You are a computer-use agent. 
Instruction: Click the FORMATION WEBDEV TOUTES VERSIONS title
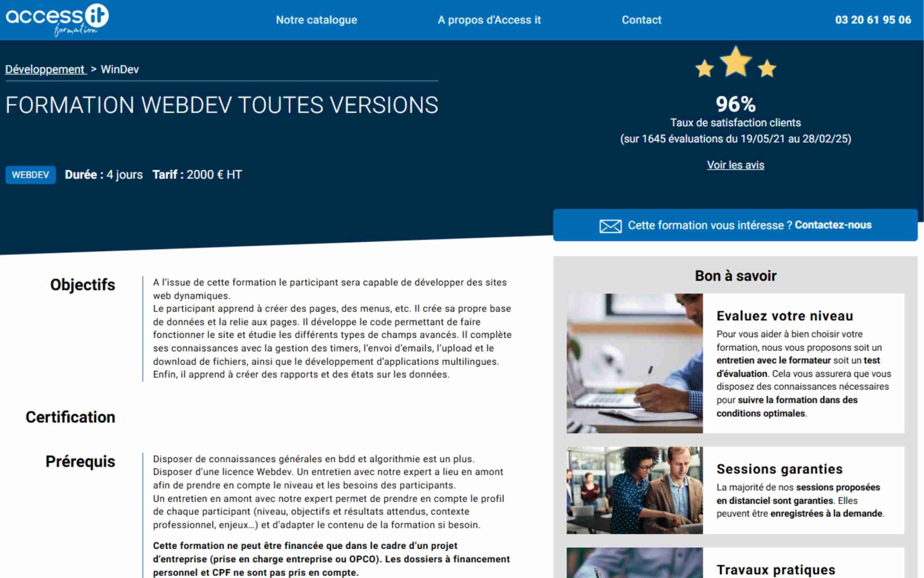pyautogui.click(x=222, y=105)
